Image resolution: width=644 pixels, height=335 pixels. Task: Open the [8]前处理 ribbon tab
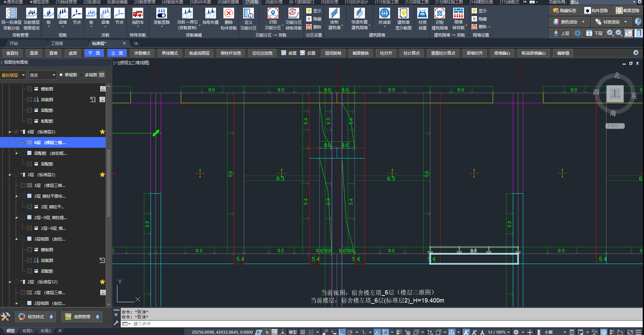pos(274,2)
